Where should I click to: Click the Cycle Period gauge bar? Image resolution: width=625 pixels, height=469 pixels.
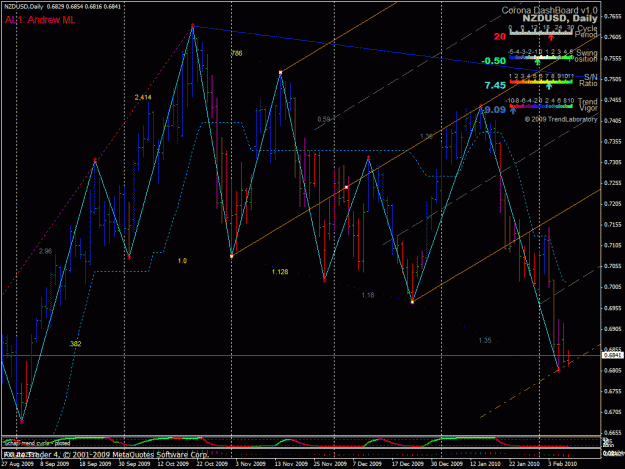tap(541, 33)
